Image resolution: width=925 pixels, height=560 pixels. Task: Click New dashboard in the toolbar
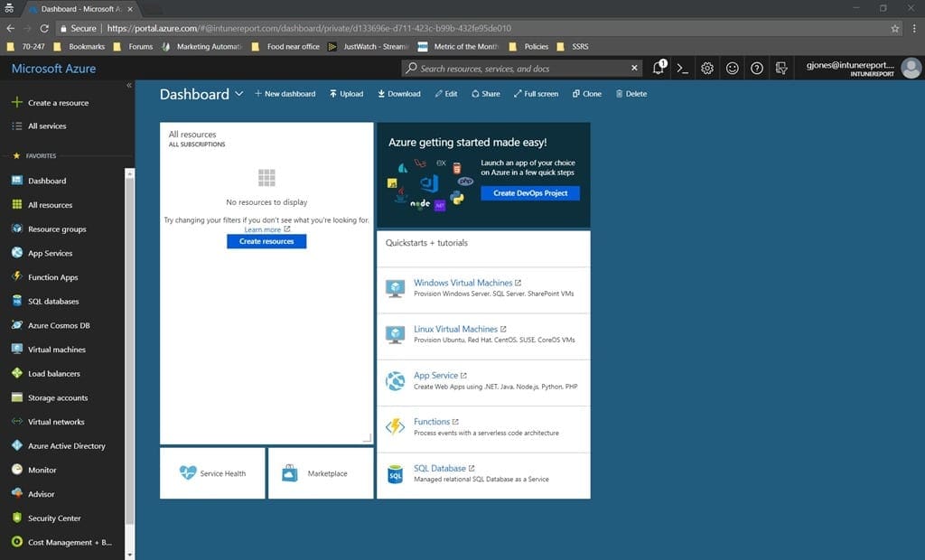[285, 94]
